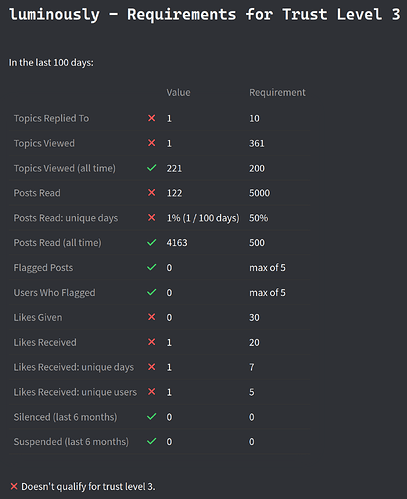Select the Posts Read: unique days label

pyautogui.click(x=66, y=218)
